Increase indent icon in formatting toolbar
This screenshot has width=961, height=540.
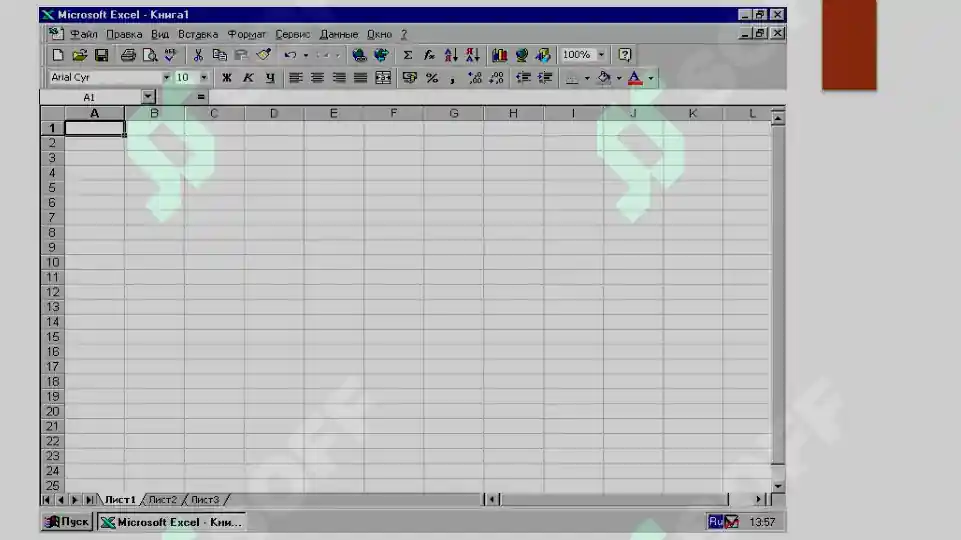pyautogui.click(x=545, y=78)
